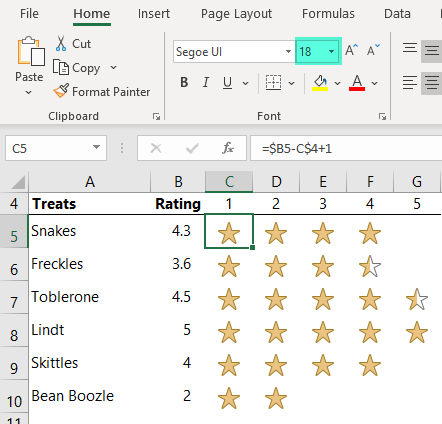Select the Freckles rating 3.6 cell

pyautogui.click(x=178, y=264)
